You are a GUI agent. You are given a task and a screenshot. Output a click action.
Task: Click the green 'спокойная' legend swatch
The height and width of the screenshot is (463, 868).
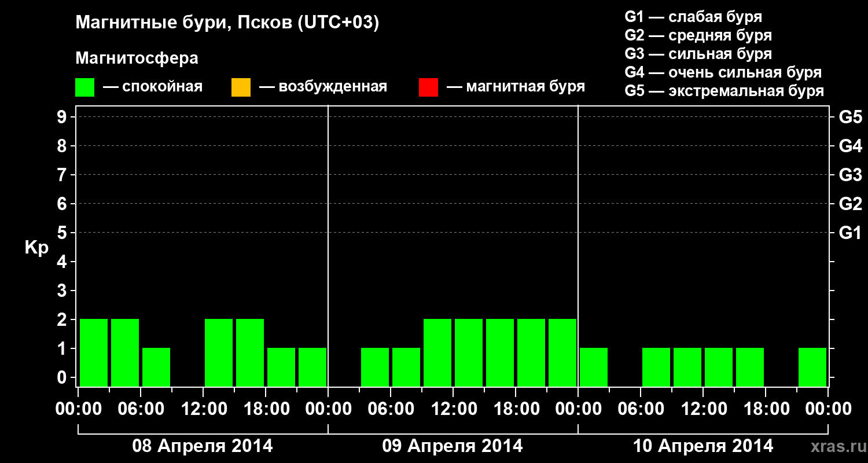85,87
